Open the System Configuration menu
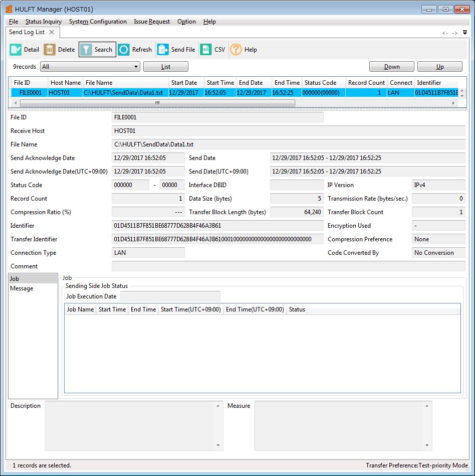 (x=98, y=22)
